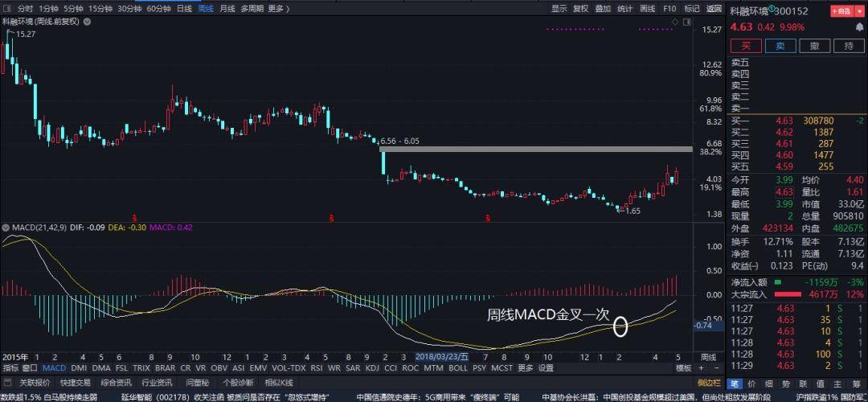Select the MACD indicator
This screenshot has height=402, width=868.
(x=55, y=367)
